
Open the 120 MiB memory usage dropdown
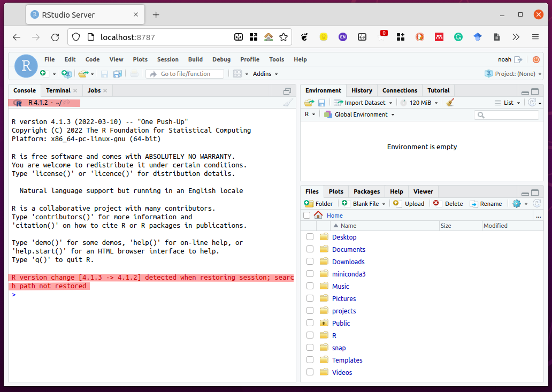tap(419, 103)
